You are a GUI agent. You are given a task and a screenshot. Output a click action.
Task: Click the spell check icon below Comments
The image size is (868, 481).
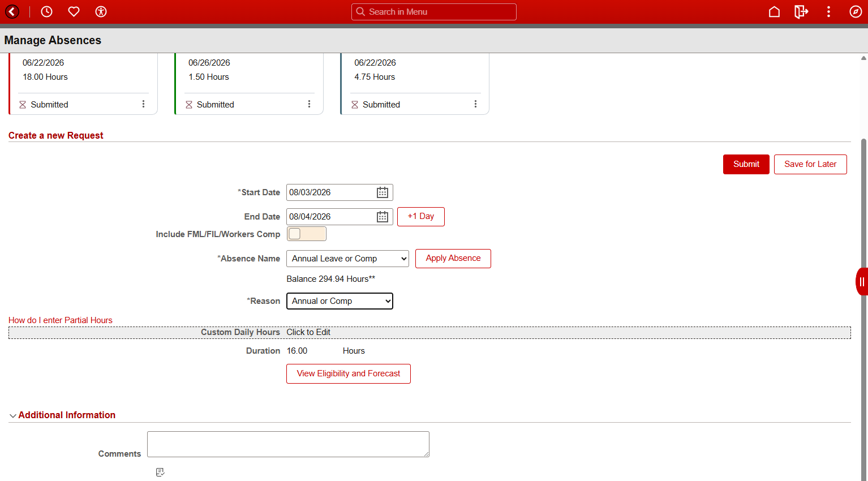(160, 472)
